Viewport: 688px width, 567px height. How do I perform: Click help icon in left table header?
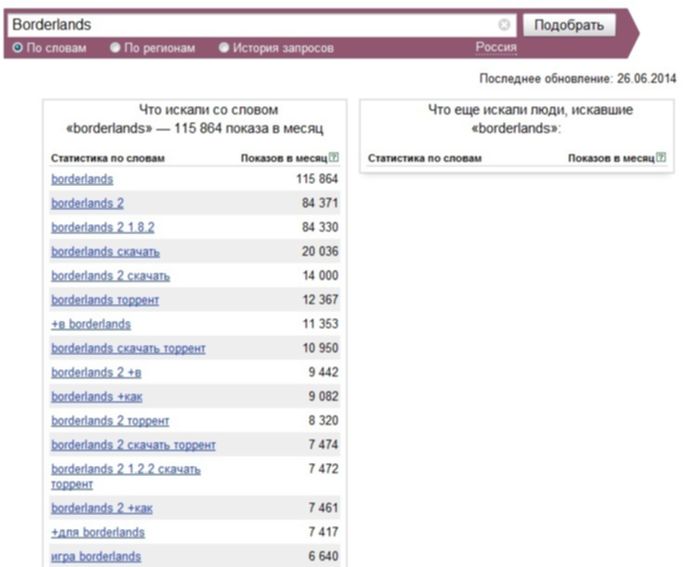pos(334,158)
